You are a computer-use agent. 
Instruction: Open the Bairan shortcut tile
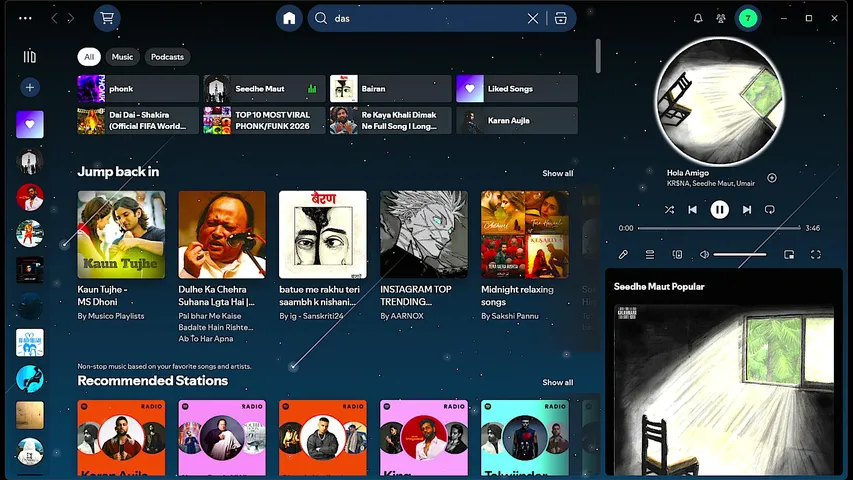[x=390, y=88]
